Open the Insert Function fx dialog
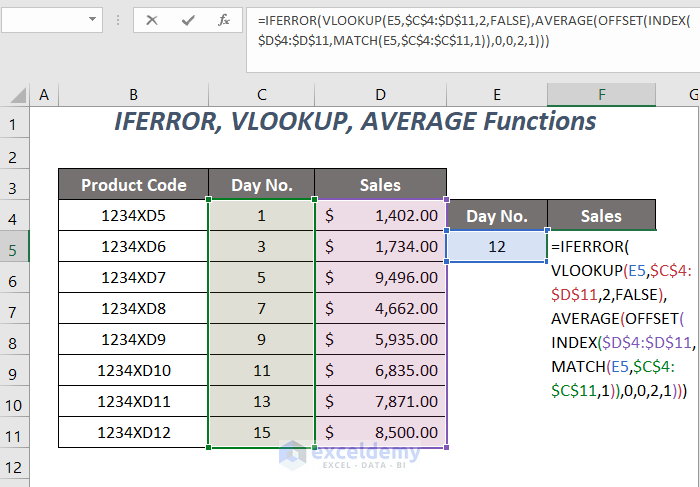 click(224, 19)
